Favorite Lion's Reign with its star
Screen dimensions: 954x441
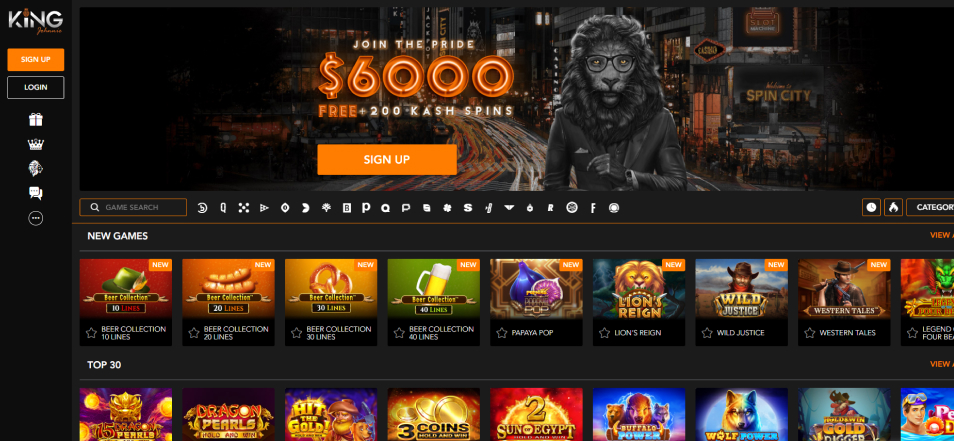point(604,333)
